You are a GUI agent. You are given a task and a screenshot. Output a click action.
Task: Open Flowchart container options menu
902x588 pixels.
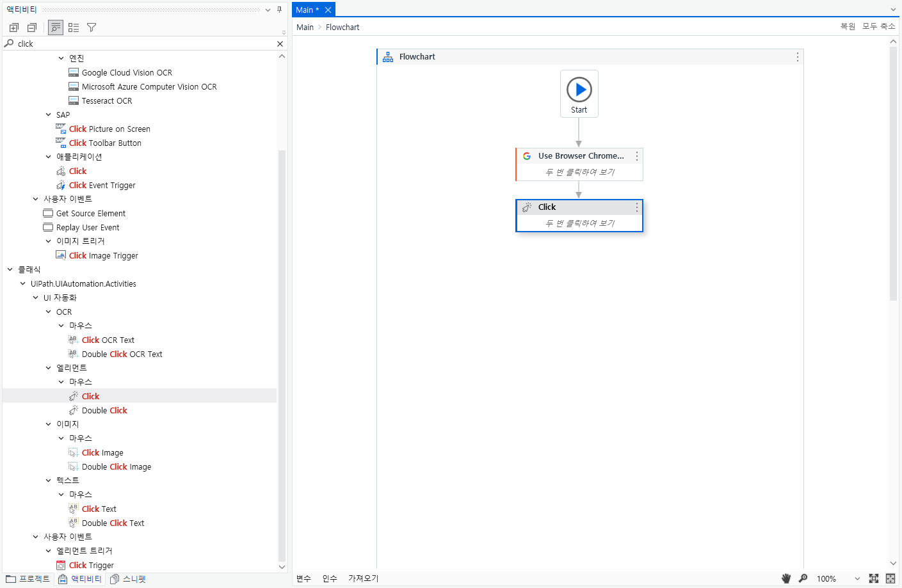797,57
